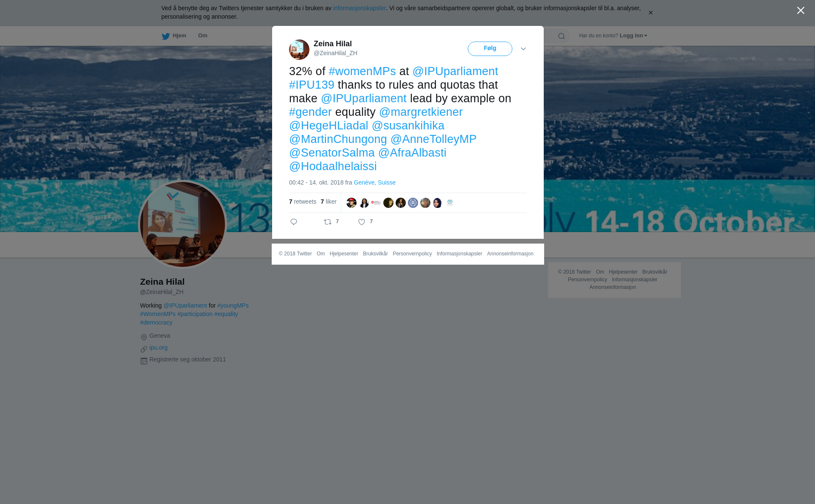The height and width of the screenshot is (504, 815).
Task: Open the @margretkiener mention link
Action: (421, 112)
